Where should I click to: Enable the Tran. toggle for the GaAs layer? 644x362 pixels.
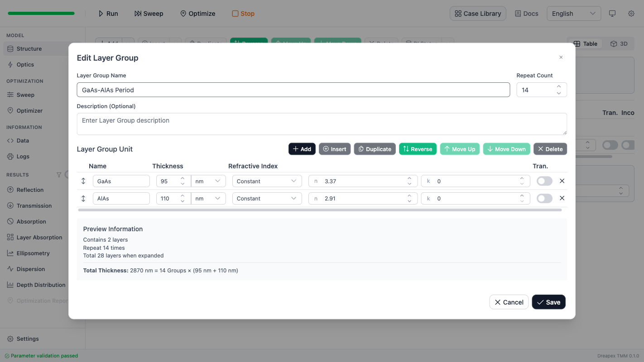pyautogui.click(x=544, y=181)
